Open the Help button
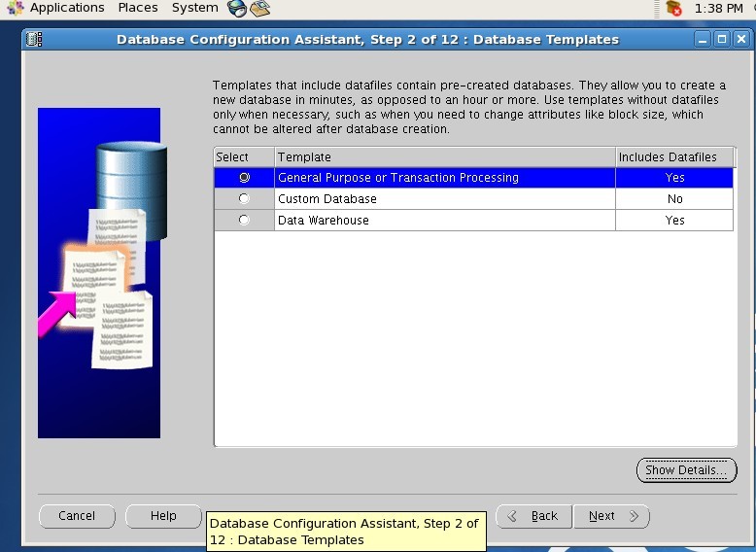Screen dimensions: 756x552 coord(163,516)
